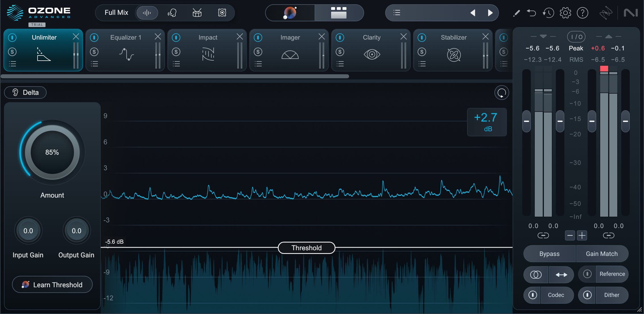Viewport: 644px width, 314px height.
Task: Click the pencil edit icon near the top right
Action: click(x=517, y=13)
